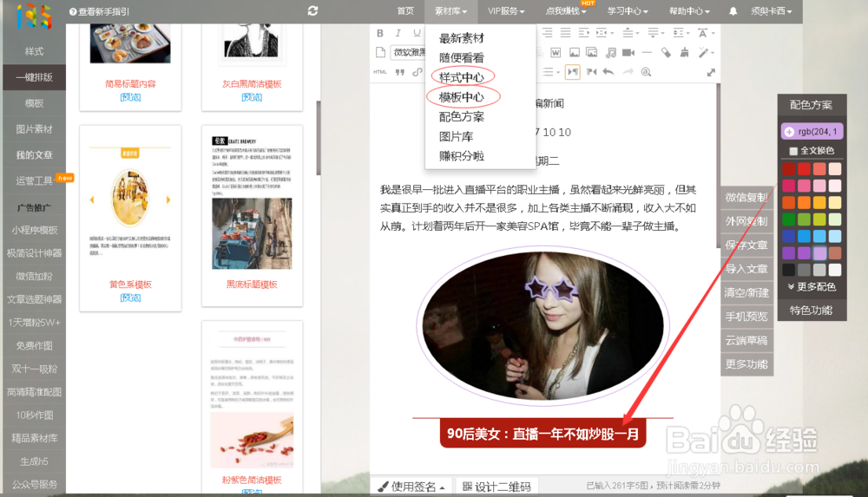This screenshot has height=497, width=868.
Task: Select 图片库 from the menu
Action: coord(456,136)
